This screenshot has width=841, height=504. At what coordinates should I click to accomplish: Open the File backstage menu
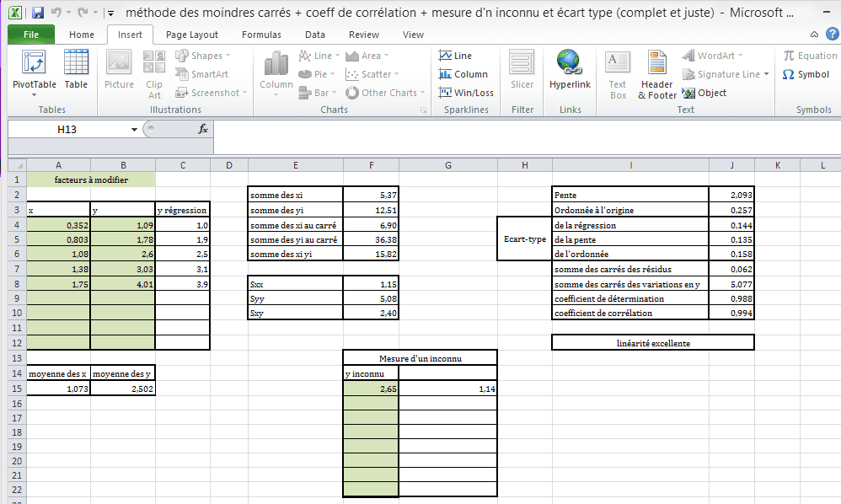click(31, 35)
